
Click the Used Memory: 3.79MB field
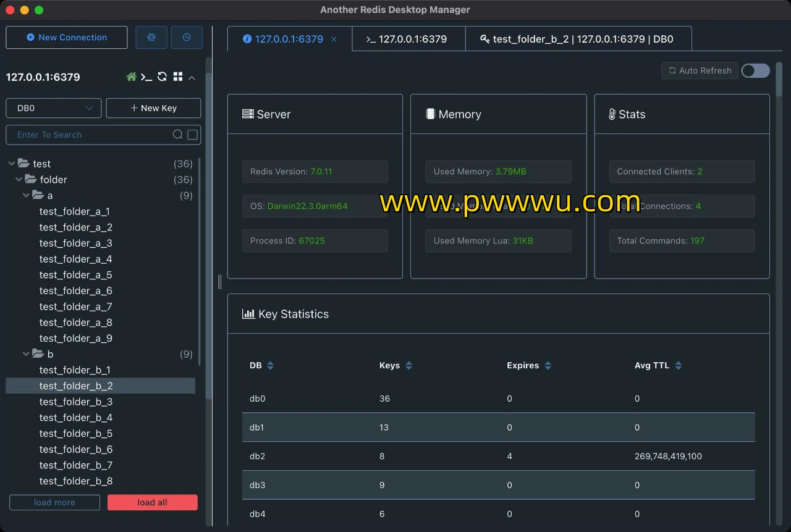(x=498, y=172)
